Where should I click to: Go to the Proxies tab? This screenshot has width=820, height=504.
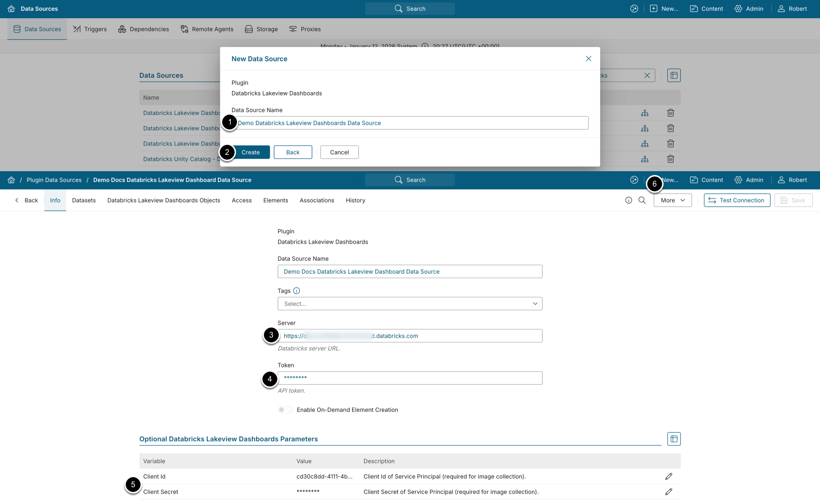click(305, 29)
